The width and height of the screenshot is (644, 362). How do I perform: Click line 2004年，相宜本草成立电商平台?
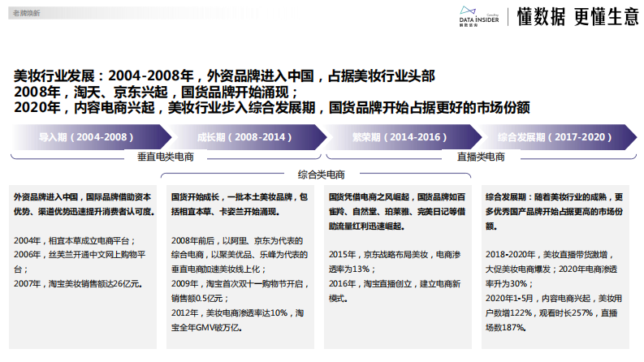coord(75,240)
